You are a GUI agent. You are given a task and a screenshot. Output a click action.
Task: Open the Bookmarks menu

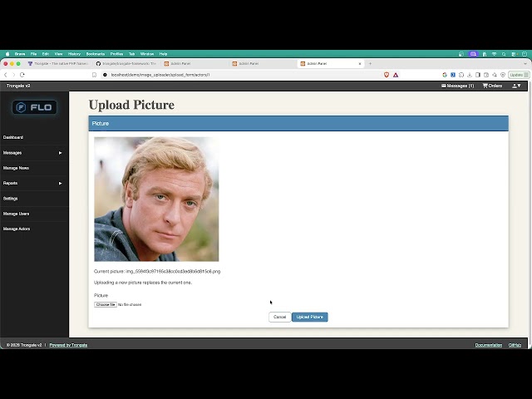[x=96, y=54]
